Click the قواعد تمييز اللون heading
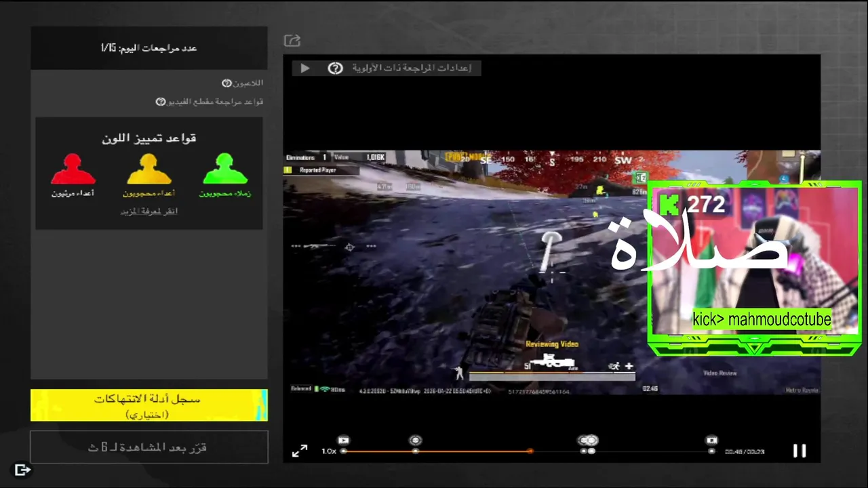The image size is (868, 488). click(149, 138)
